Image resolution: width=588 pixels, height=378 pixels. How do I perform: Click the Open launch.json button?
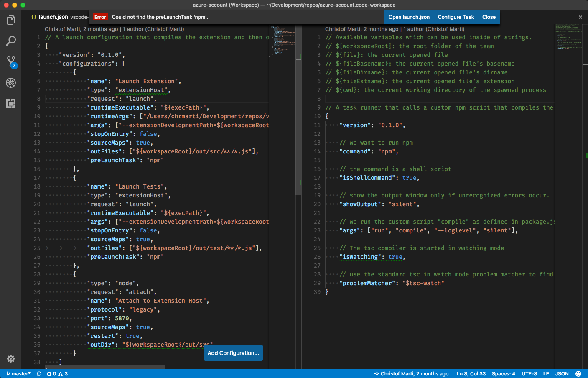coord(409,17)
